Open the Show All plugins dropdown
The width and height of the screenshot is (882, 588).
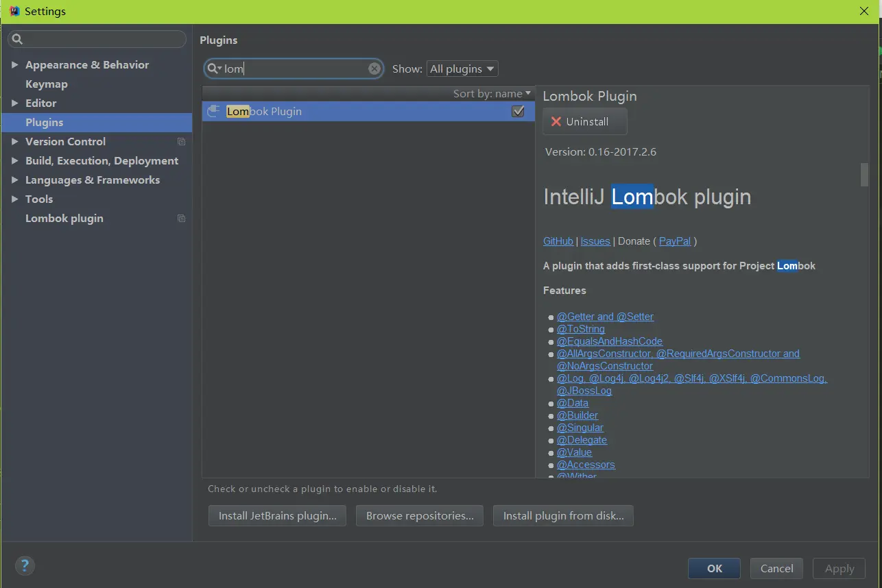[x=462, y=69]
